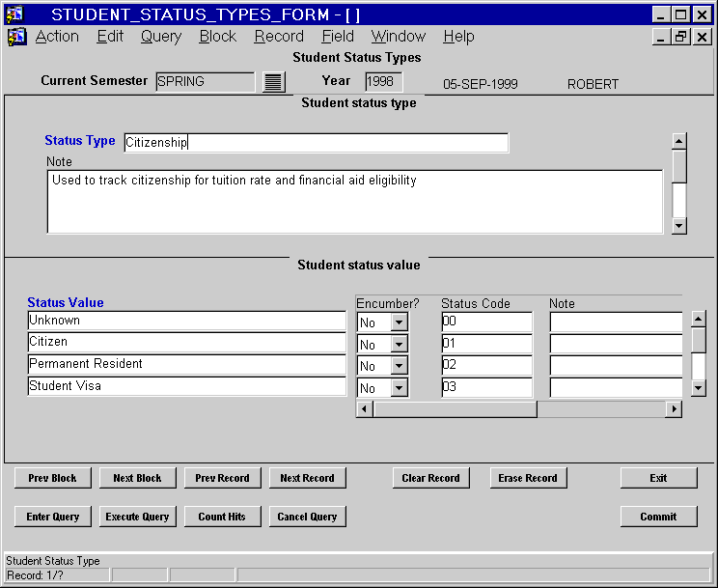Click the Count Hits button
718x588 pixels.
coord(223,517)
